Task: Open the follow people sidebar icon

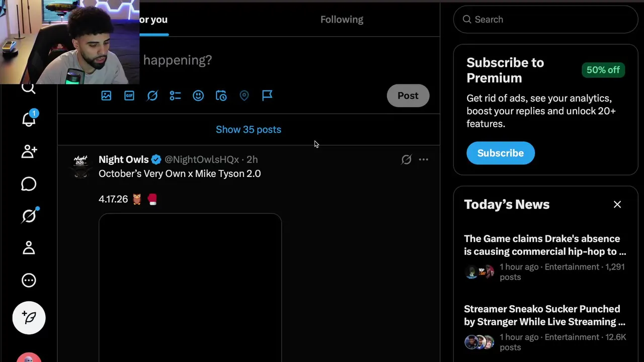Action: pos(29,151)
